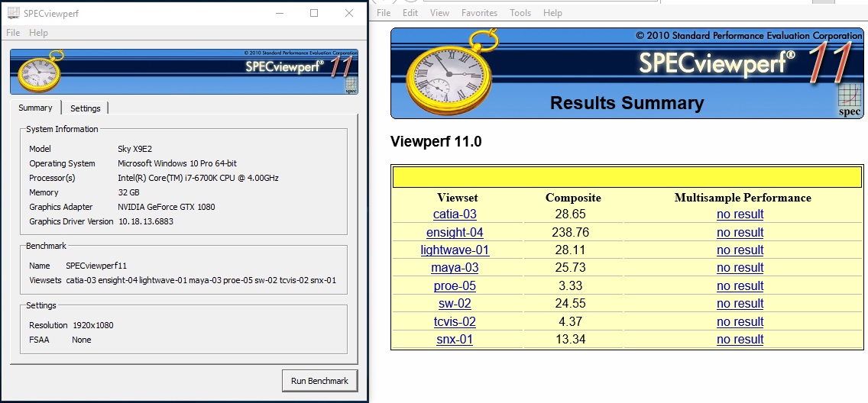Click no result link for snx-01
This screenshot has height=403, width=868.
click(x=740, y=340)
